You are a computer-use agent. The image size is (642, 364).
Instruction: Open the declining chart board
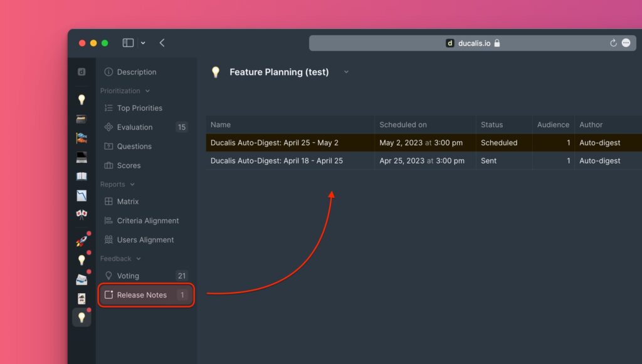click(82, 195)
